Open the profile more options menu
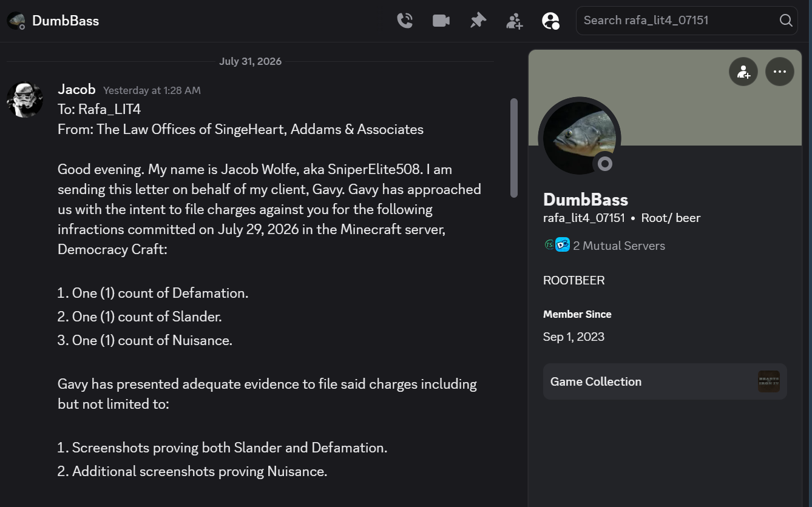The width and height of the screenshot is (812, 507). click(780, 72)
